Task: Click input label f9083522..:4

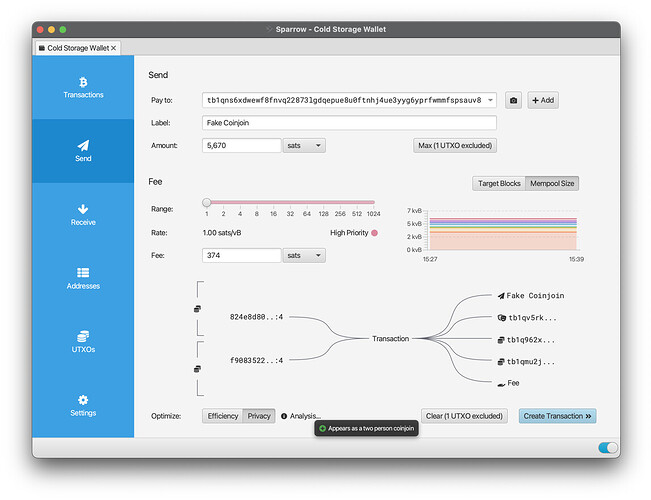Action: coord(256,360)
